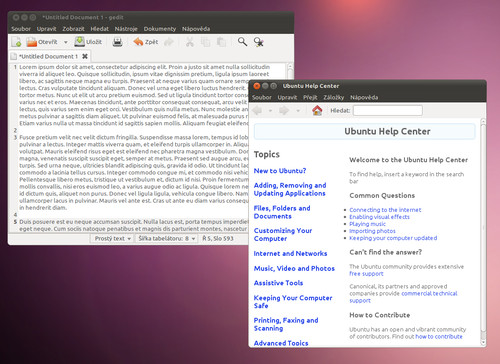Open the New to Ubuntu? topic
The height and width of the screenshot is (364, 500).
tap(280, 171)
